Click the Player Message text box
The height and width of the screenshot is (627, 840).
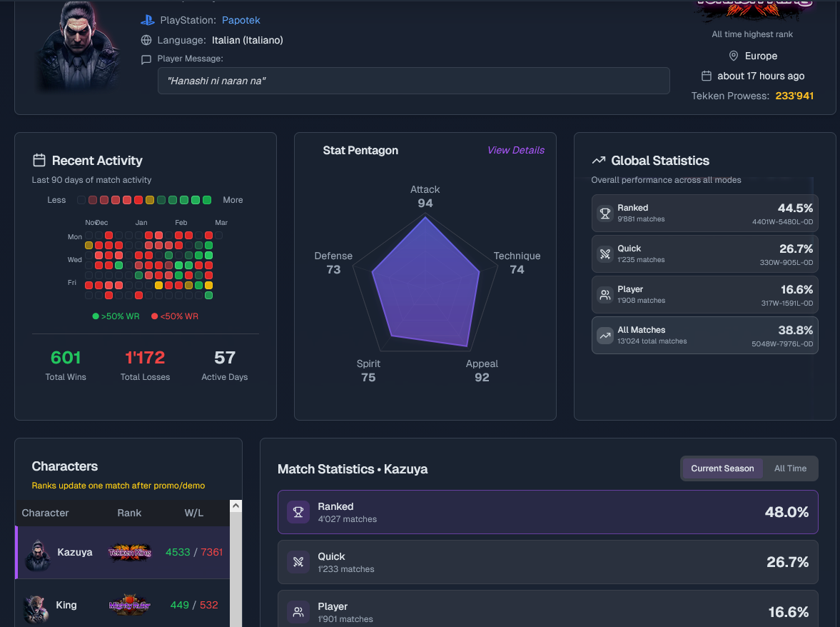click(x=413, y=81)
